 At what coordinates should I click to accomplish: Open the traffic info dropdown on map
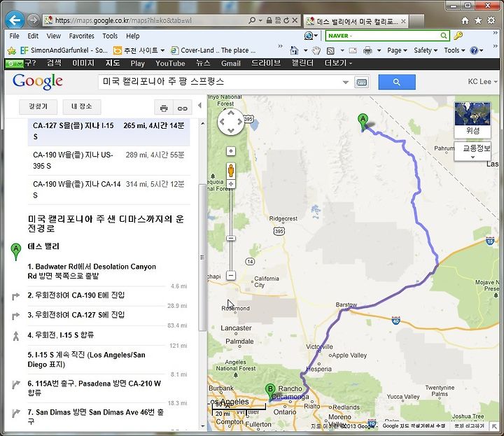[472, 151]
